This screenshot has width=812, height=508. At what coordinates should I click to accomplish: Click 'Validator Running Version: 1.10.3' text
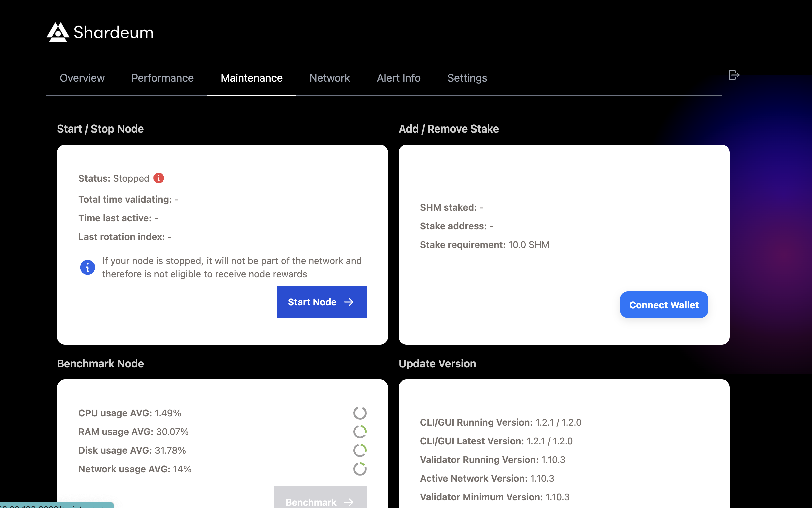[493, 460]
